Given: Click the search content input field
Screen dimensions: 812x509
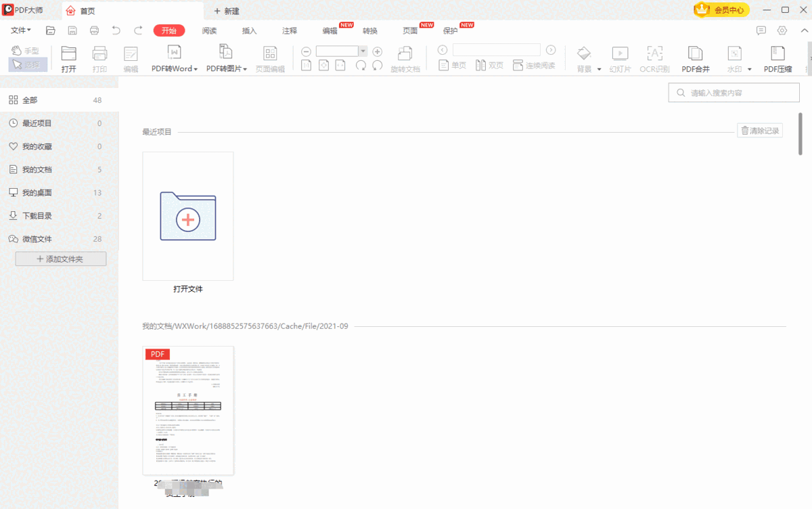Looking at the screenshot, I should [734, 93].
